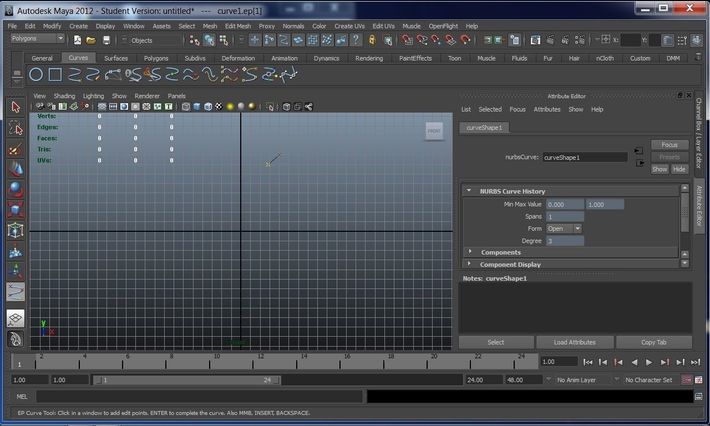Open the Create menu

click(x=78, y=26)
